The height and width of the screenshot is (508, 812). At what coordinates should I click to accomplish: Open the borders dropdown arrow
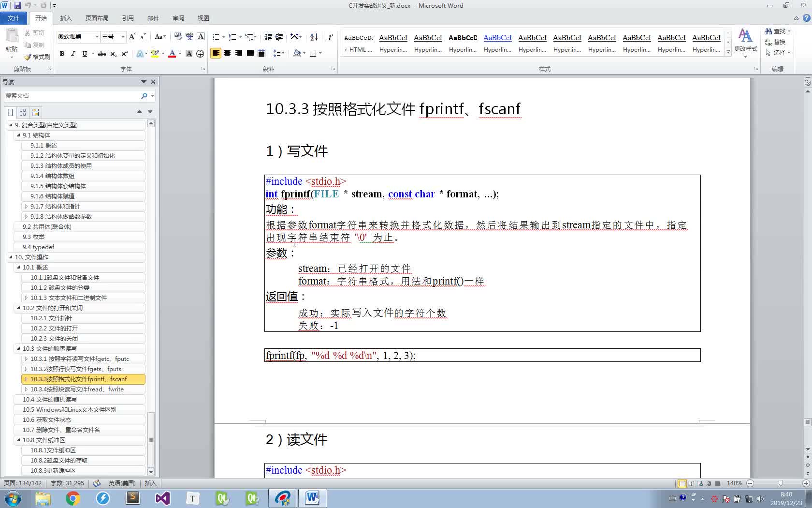pyautogui.click(x=320, y=54)
